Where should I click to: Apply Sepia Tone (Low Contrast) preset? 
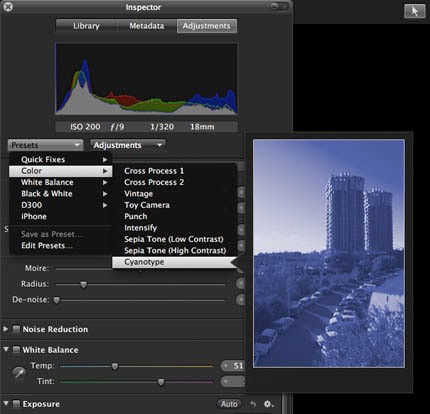tap(174, 239)
